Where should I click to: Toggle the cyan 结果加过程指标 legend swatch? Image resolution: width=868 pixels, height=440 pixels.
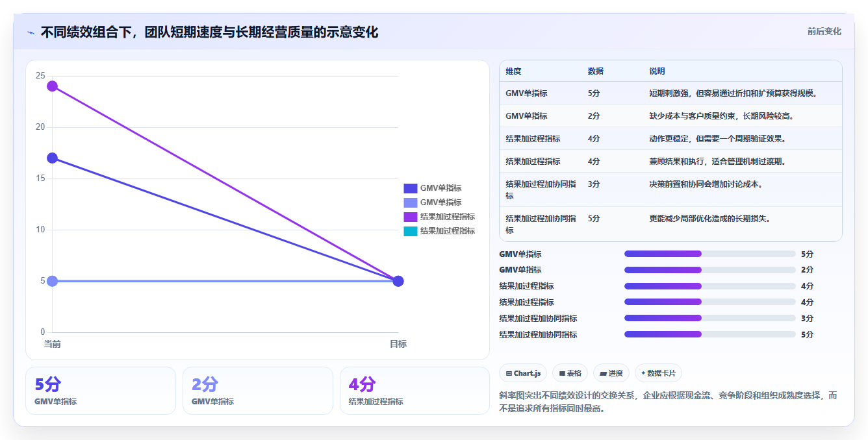pyautogui.click(x=411, y=231)
